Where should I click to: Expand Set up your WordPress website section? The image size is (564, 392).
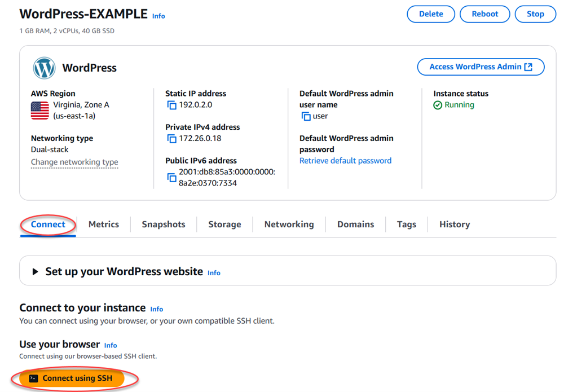[35, 272]
